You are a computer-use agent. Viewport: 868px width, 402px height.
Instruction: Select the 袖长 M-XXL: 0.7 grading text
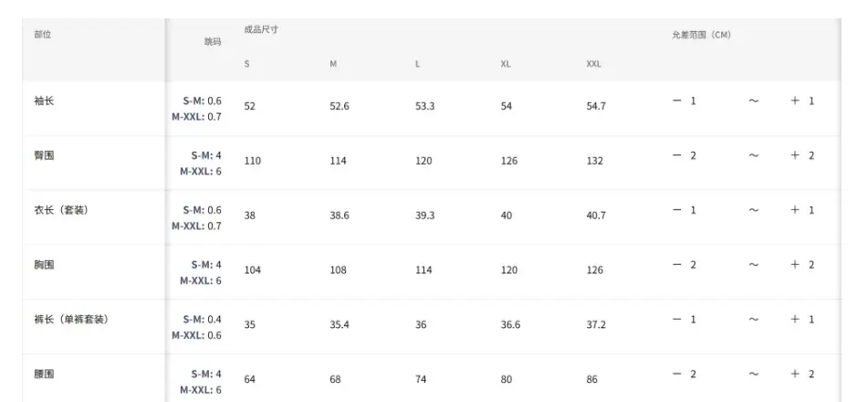pyautogui.click(x=196, y=117)
